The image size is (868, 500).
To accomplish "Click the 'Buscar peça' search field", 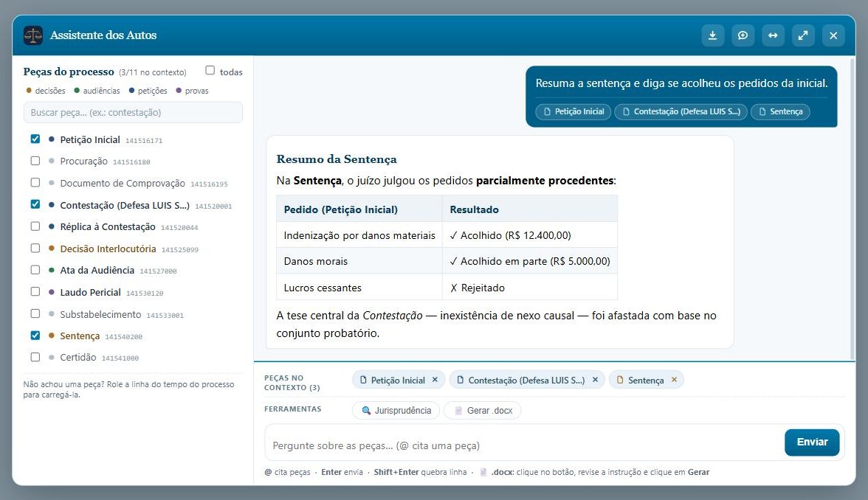I will pos(133,112).
